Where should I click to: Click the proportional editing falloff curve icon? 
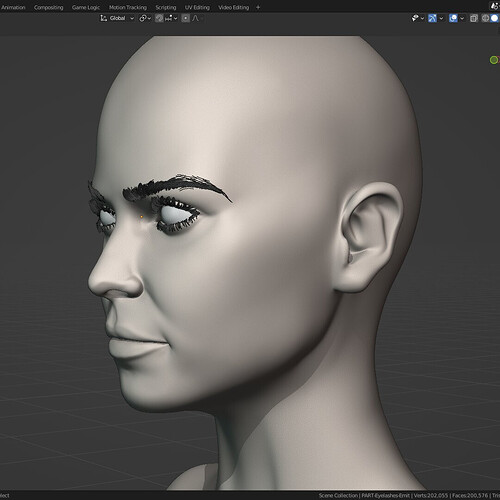click(x=196, y=18)
